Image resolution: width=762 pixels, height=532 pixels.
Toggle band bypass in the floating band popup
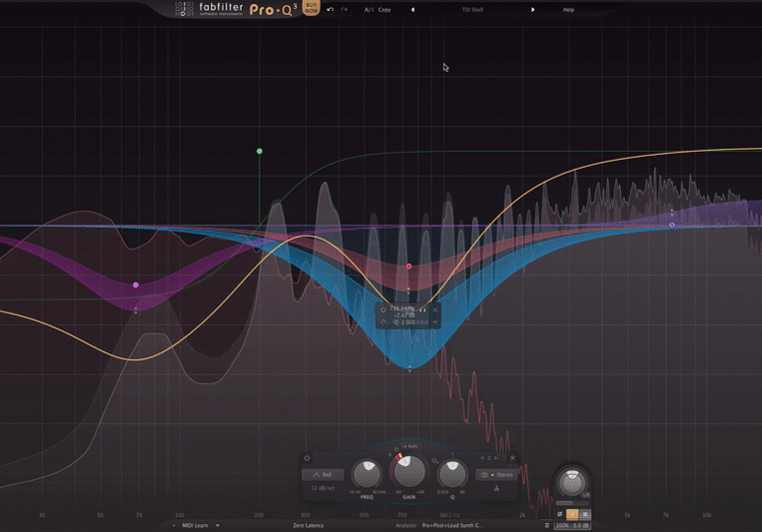point(383,309)
